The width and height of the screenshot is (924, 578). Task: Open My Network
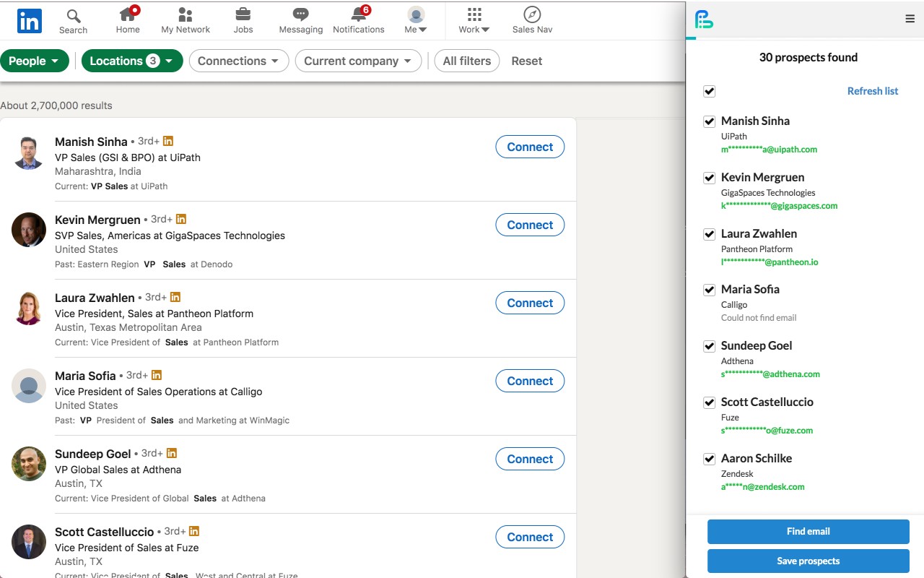[185, 15]
